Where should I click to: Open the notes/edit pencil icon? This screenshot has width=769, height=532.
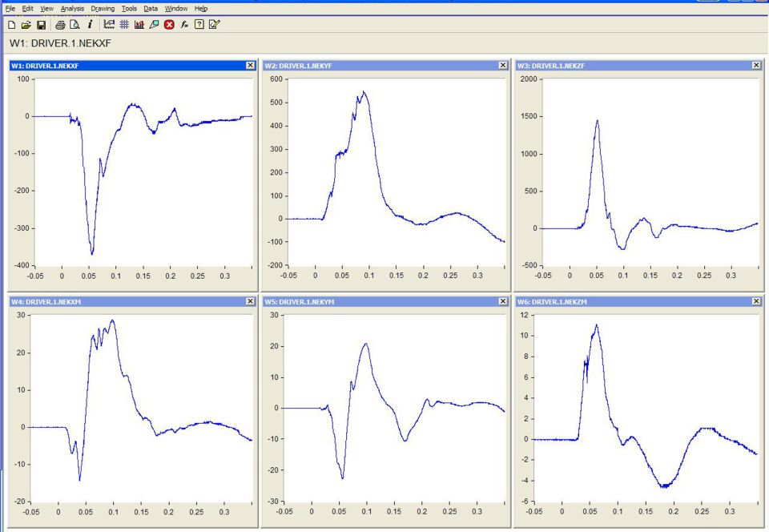coord(215,25)
